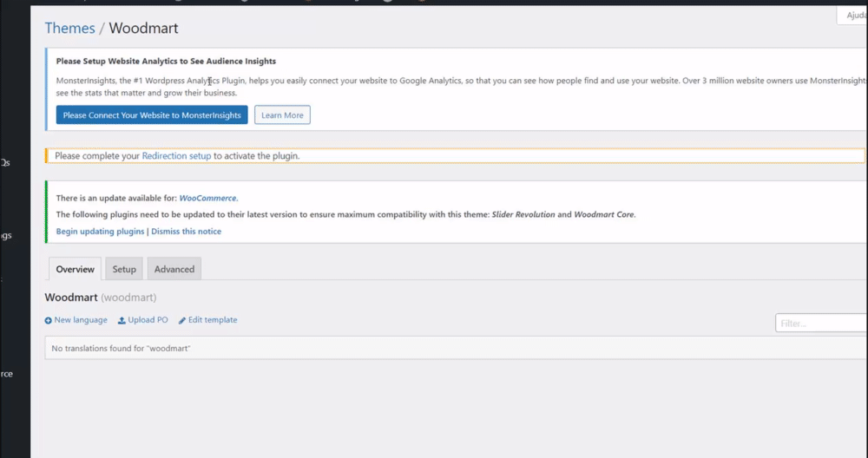Select the 'No translations found for "woodmart"' text

[x=121, y=349]
